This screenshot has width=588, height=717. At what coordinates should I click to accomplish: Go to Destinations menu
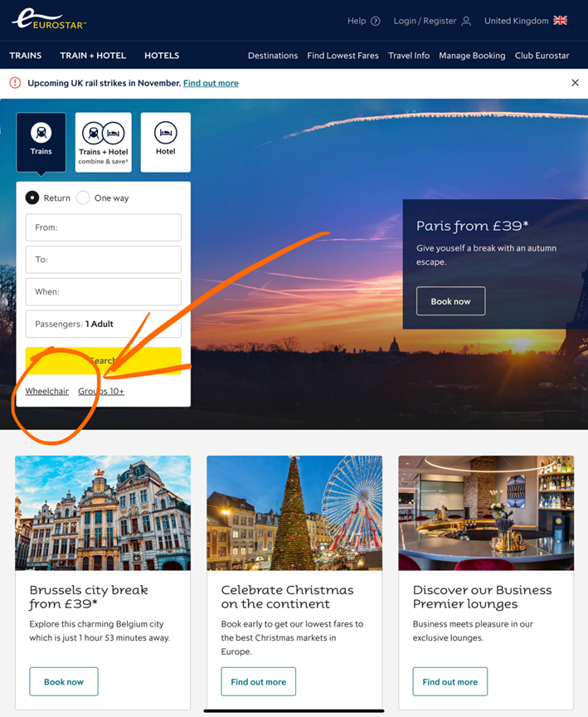pos(273,56)
